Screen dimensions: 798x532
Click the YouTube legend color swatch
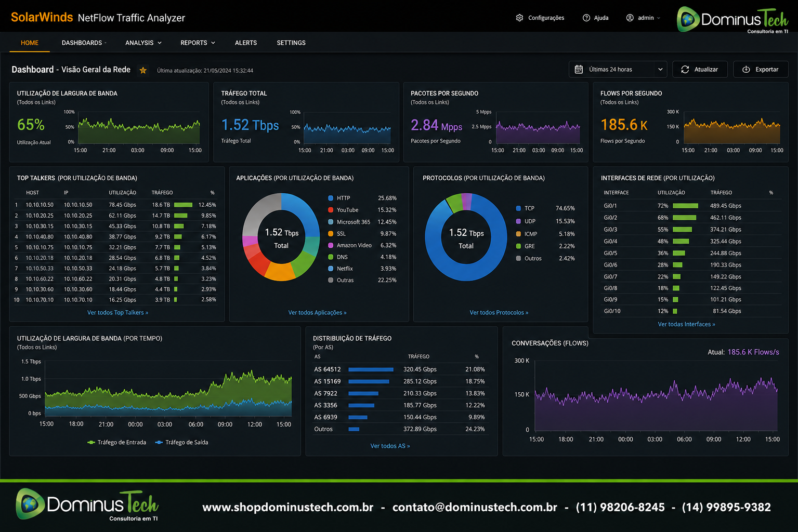(x=331, y=210)
